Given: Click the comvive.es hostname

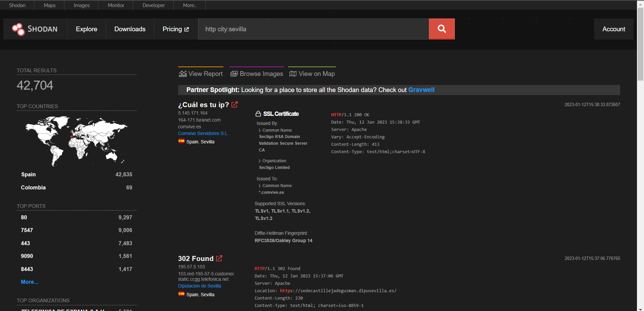Looking at the screenshot, I should coord(190,127).
